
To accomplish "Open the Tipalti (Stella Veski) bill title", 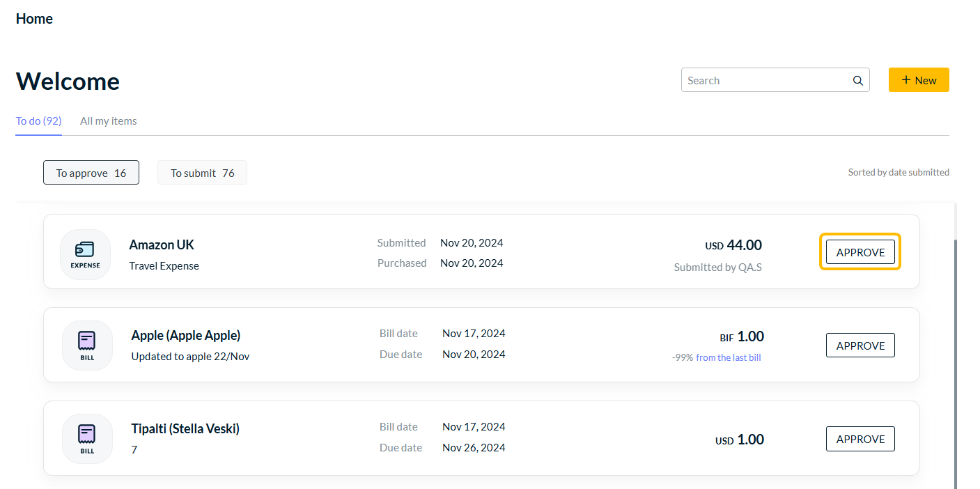I will (x=185, y=428).
